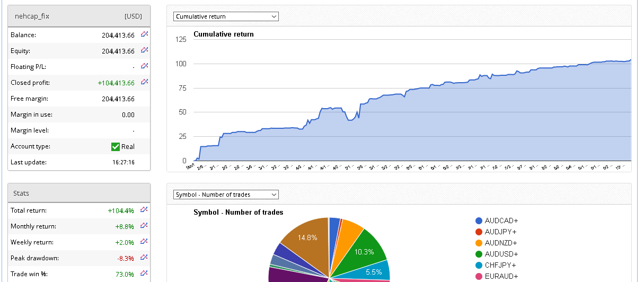The image size is (644, 282).
Task: Select AUDNZD+ legend entry
Action: click(x=497, y=243)
